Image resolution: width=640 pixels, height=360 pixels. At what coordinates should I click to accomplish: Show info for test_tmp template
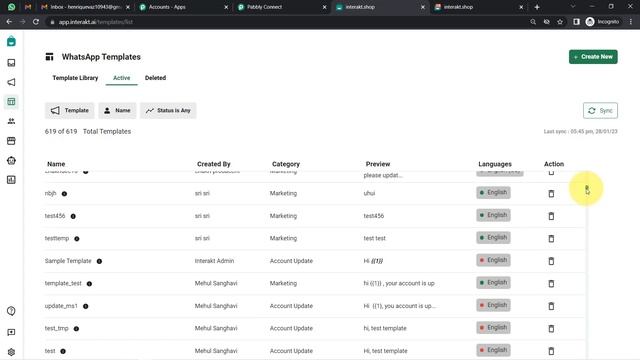coord(76,329)
